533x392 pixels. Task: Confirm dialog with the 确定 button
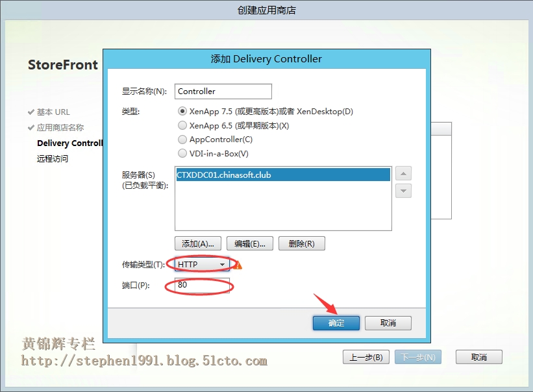point(336,323)
